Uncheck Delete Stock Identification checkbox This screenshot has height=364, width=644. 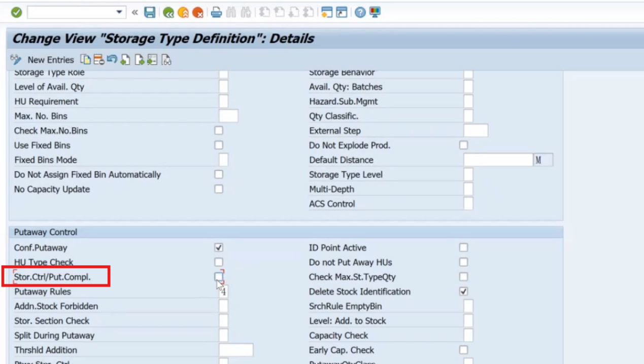(463, 292)
